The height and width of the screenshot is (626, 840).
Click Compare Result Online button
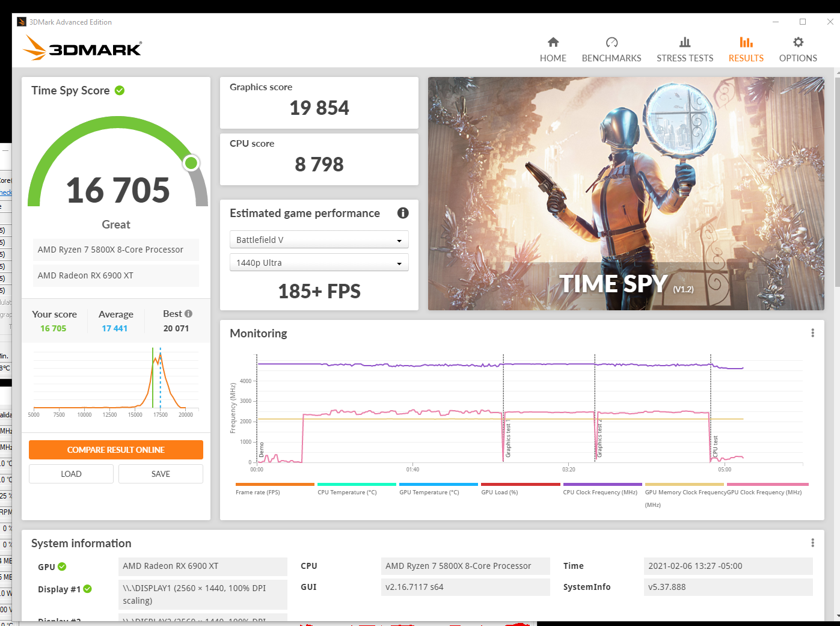116,450
